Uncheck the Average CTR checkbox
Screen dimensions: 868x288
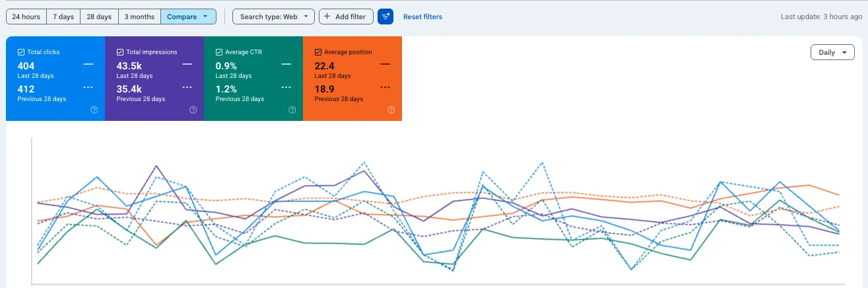pyautogui.click(x=219, y=52)
